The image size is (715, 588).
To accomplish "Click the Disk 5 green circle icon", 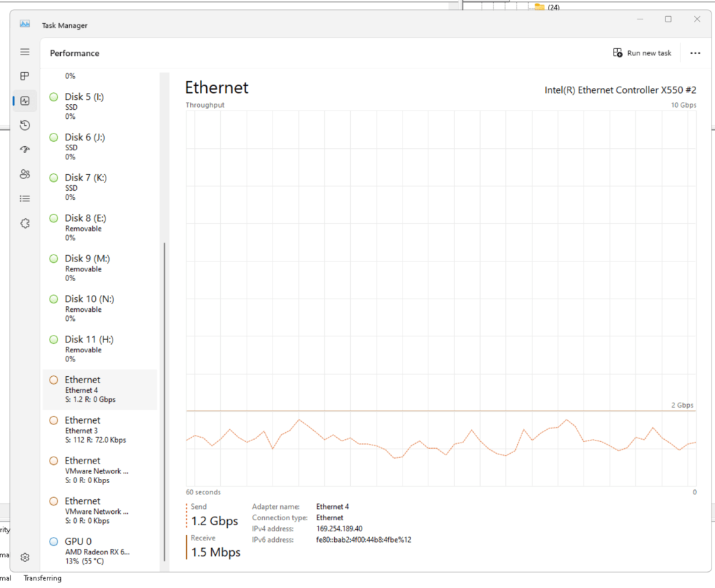I will (x=54, y=97).
